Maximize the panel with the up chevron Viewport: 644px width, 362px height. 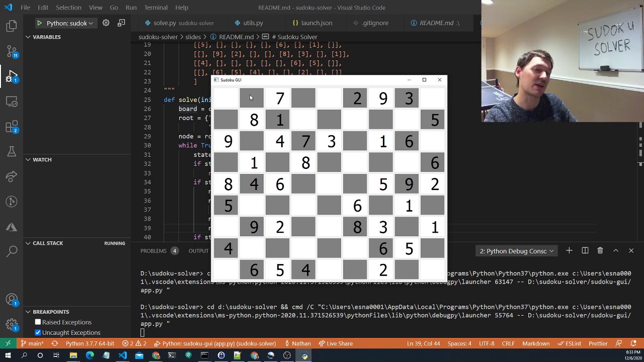pos(615,250)
